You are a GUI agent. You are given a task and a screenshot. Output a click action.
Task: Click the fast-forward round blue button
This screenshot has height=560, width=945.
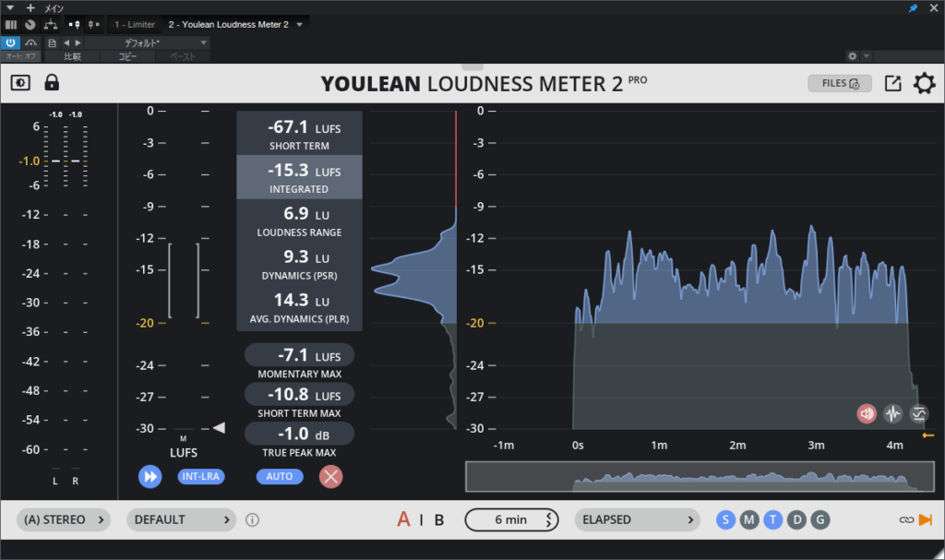(150, 477)
